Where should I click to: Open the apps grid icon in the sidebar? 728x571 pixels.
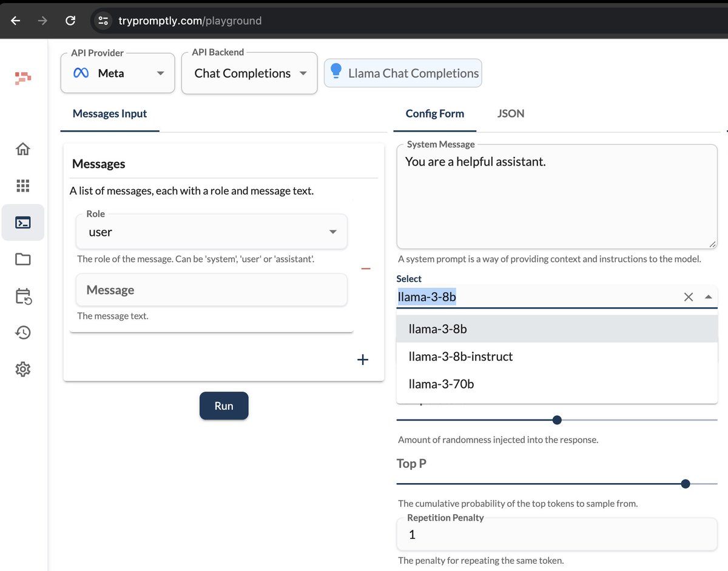point(23,186)
